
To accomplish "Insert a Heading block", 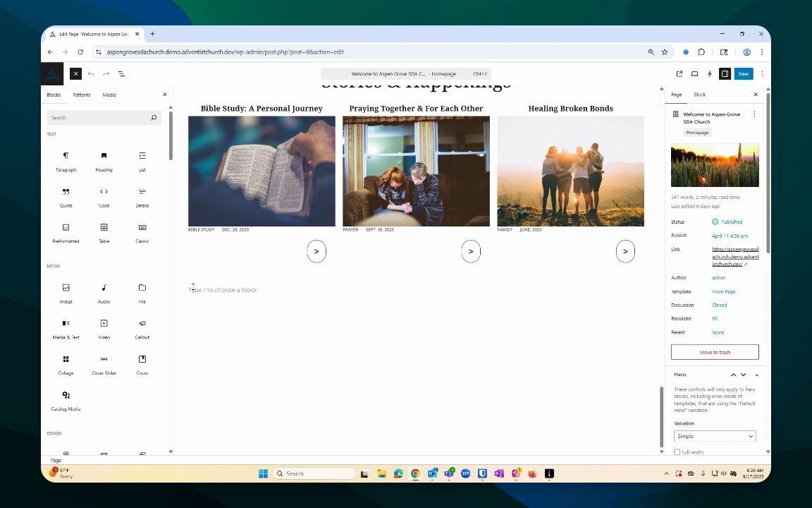I will pyautogui.click(x=104, y=160).
